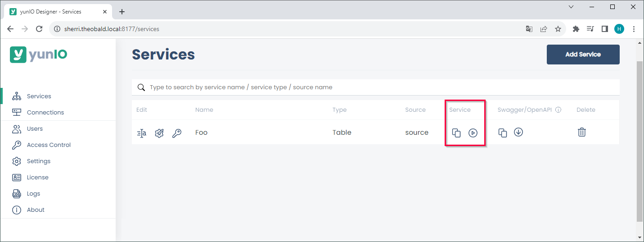This screenshot has width=644, height=242.
Task: Edit the Foo service text settings
Action: click(142, 133)
